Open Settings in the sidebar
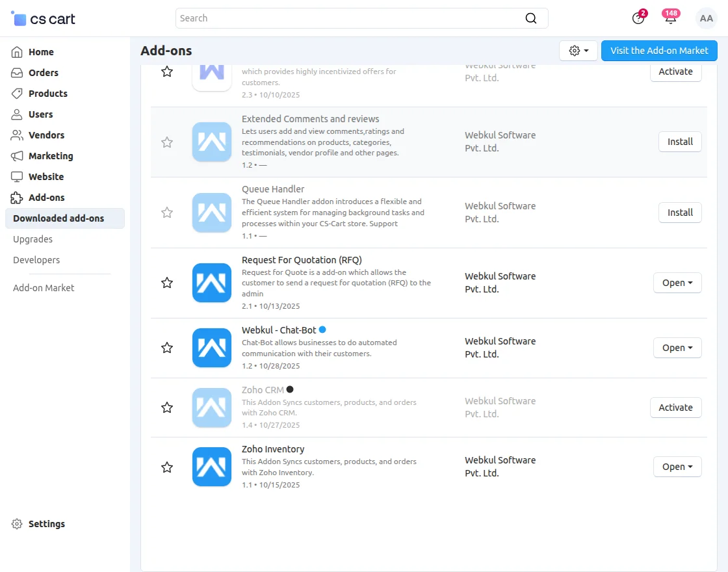Image resolution: width=728 pixels, height=572 pixels. tap(46, 524)
